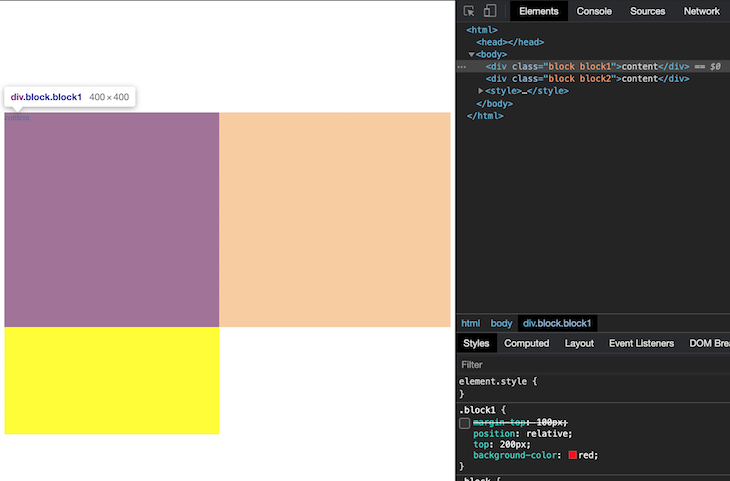730x481 pixels.
Task: Collapse the body element triangle
Action: coord(471,54)
